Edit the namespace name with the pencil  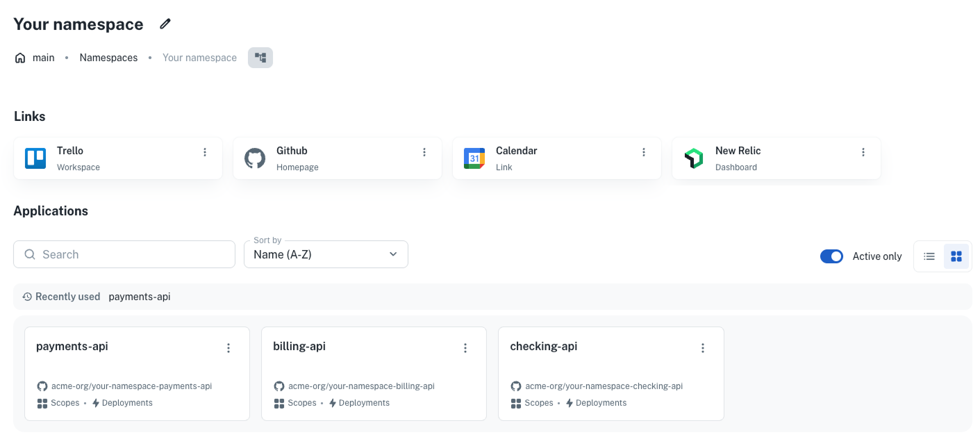(165, 24)
